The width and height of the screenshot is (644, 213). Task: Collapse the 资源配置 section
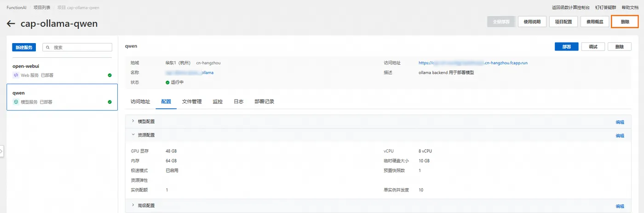(x=133, y=135)
